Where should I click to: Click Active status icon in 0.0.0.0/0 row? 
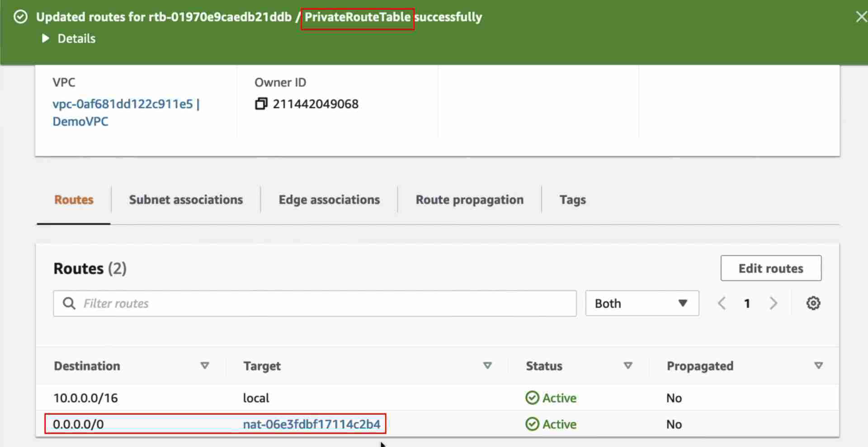coord(532,424)
